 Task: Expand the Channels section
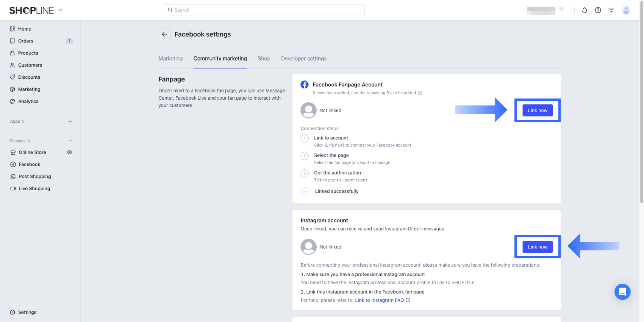(20, 141)
